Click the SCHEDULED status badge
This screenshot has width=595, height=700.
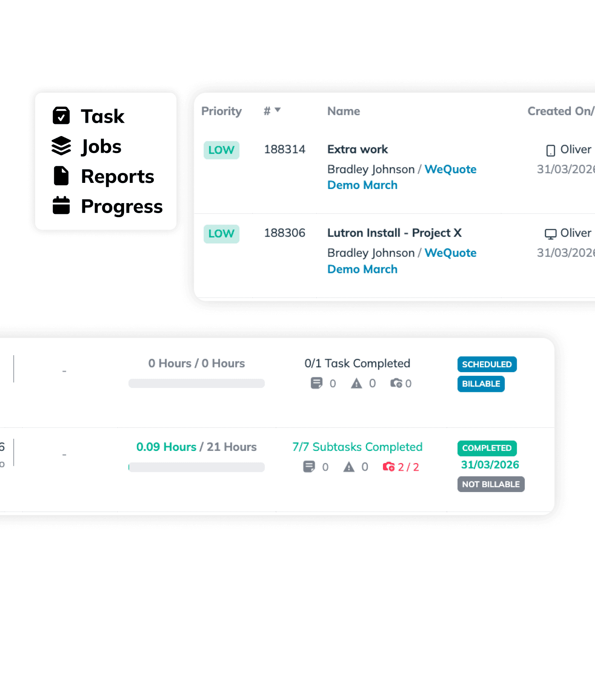point(487,364)
